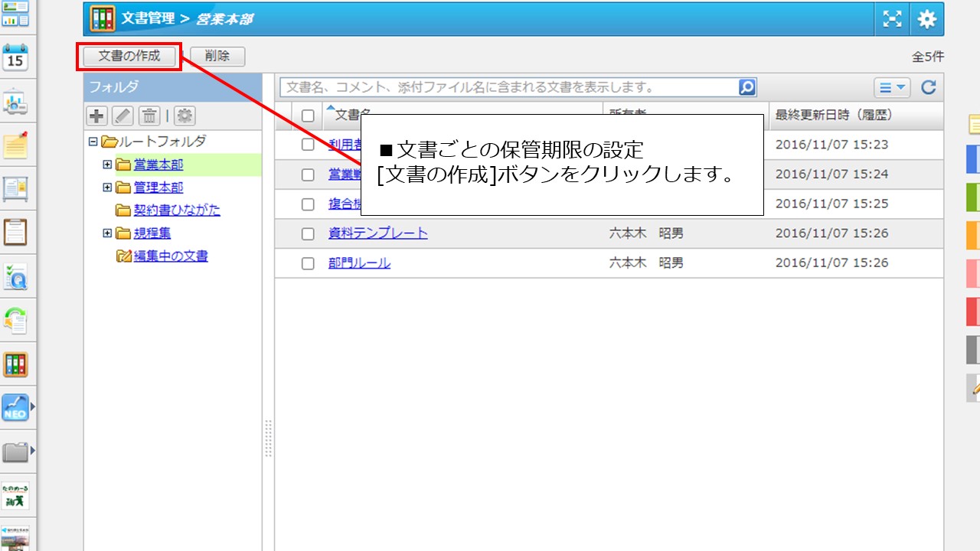Open folder settings via gear icon
The image size is (980, 551).
tap(184, 115)
